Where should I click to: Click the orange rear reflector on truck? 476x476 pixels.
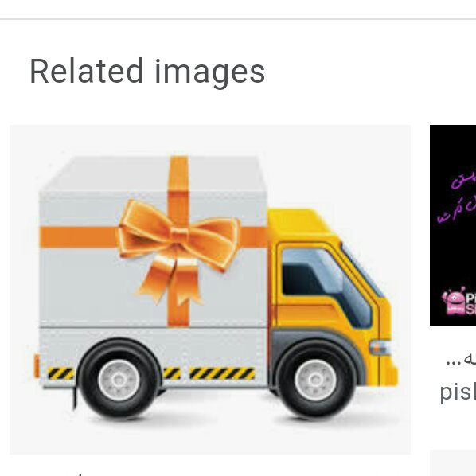(37, 366)
